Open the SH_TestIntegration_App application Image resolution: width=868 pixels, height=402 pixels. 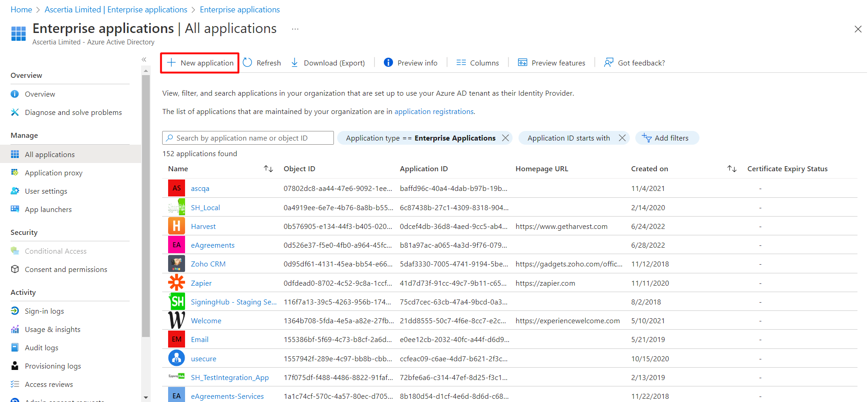point(230,377)
